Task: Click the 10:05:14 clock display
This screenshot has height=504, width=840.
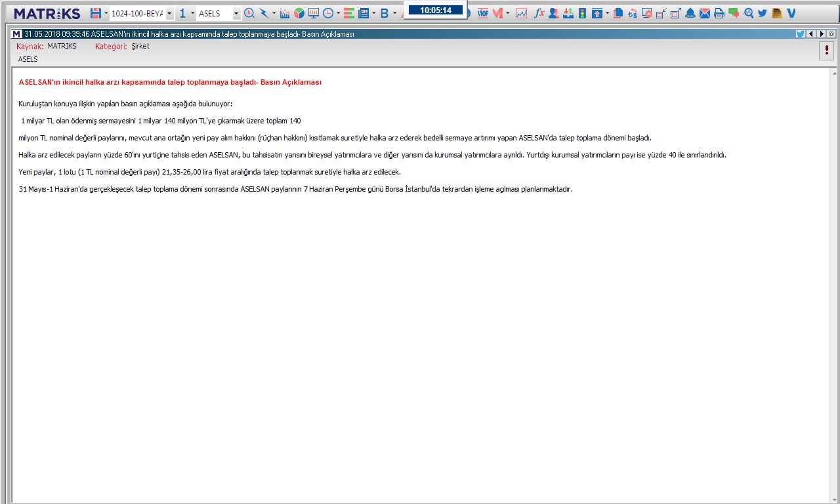Action: [436, 10]
